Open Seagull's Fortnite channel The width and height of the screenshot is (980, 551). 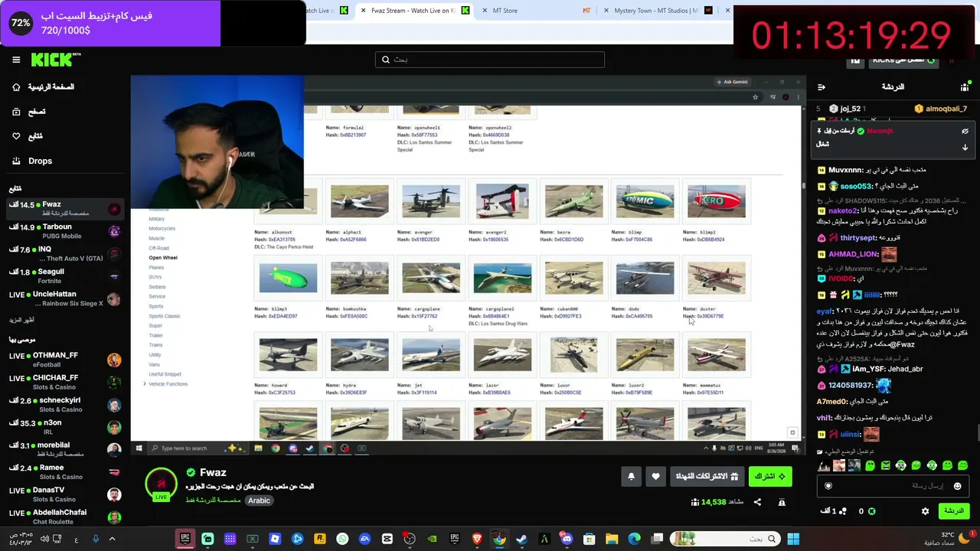pos(65,275)
